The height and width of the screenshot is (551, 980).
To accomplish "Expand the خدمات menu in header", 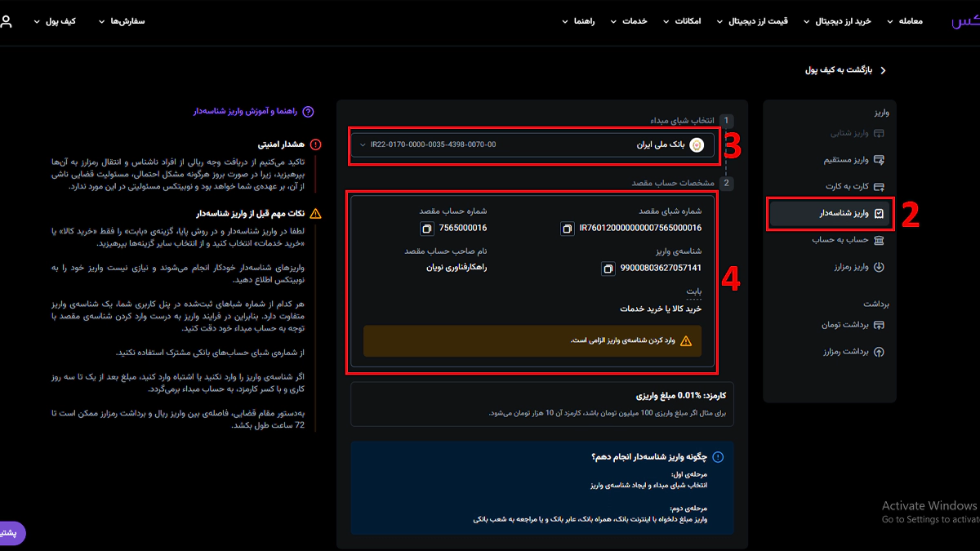I will click(630, 21).
